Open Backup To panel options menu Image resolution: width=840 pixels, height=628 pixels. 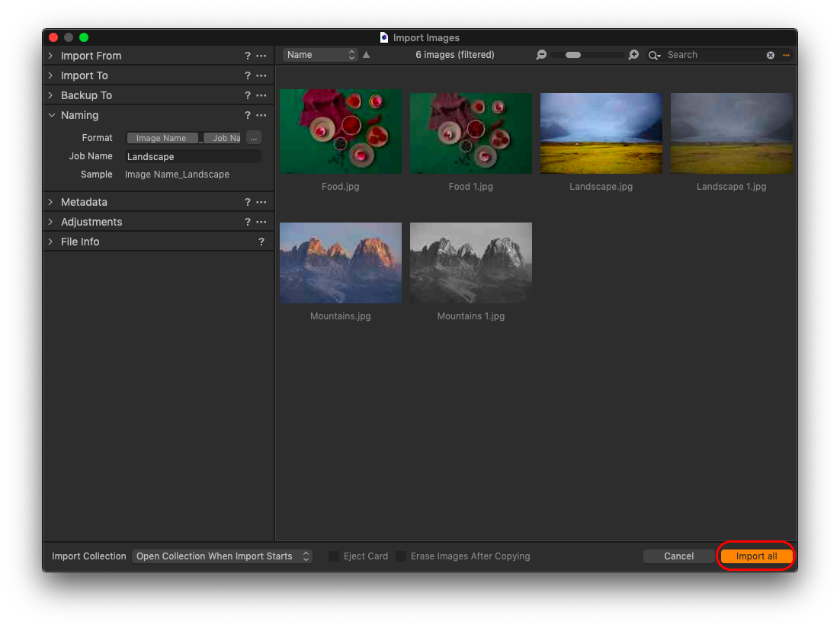pyautogui.click(x=261, y=95)
